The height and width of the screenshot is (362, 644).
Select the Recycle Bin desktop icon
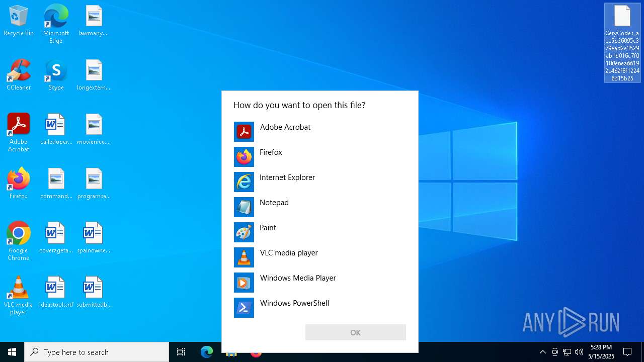tap(19, 21)
